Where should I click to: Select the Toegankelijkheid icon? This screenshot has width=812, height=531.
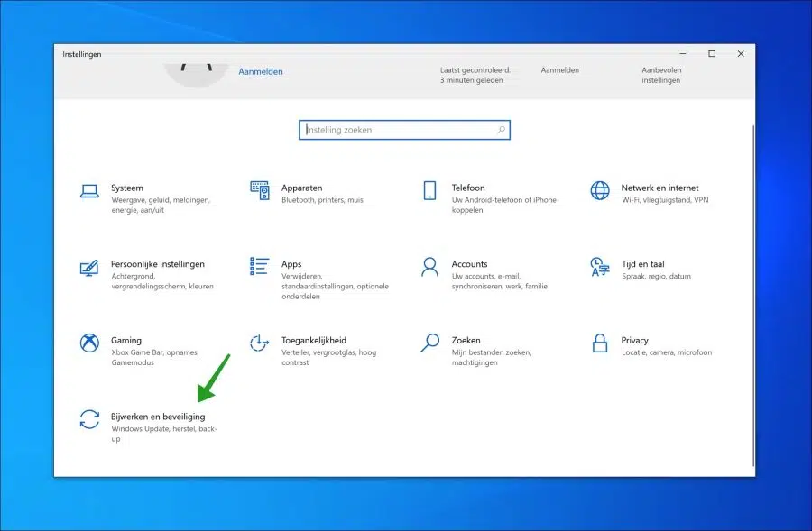[x=260, y=343]
